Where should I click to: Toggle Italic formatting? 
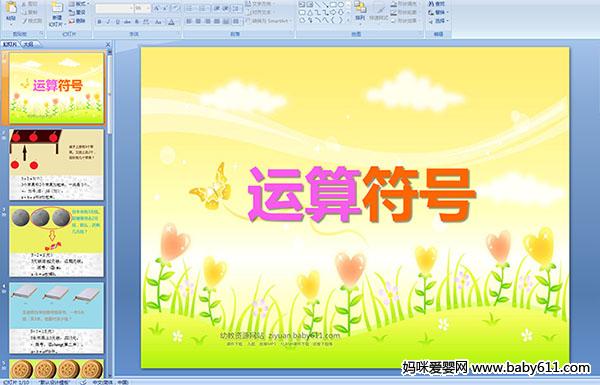click(x=108, y=22)
